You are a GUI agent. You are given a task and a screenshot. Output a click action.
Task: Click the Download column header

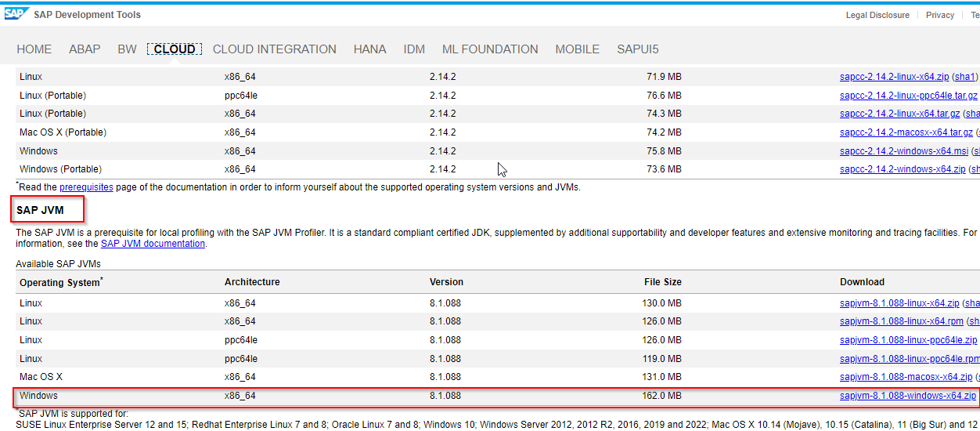tap(862, 282)
